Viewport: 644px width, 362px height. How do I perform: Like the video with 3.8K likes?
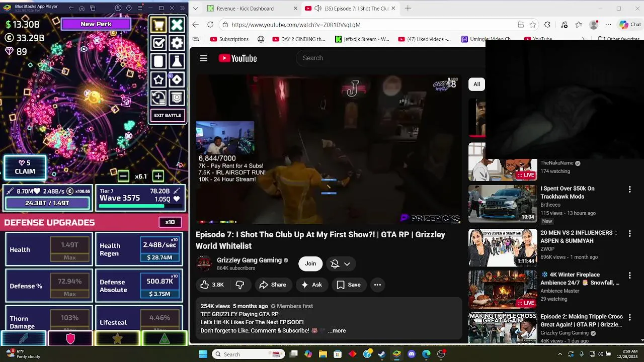[212, 285]
